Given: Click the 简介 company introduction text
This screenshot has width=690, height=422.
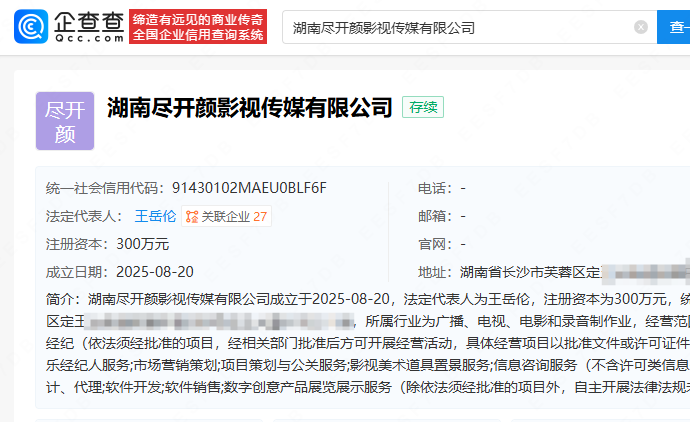Looking at the screenshot, I should pyautogui.click(x=380, y=298).
